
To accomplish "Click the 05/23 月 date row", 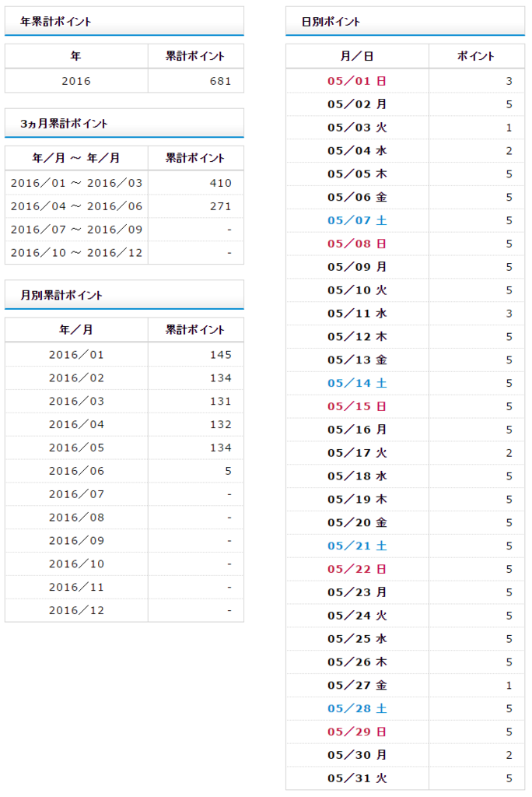I will pos(405,592).
